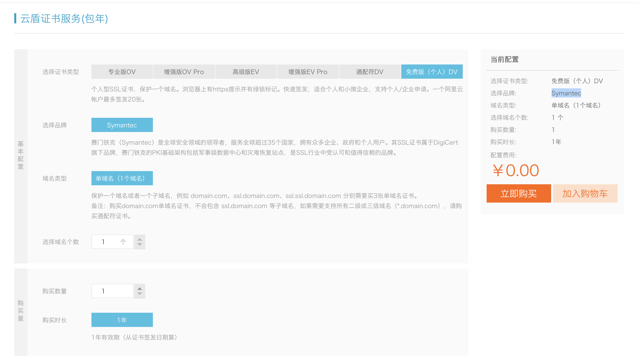Select the 增强版OV Pro certificate type
639x364 pixels.
coord(184,72)
